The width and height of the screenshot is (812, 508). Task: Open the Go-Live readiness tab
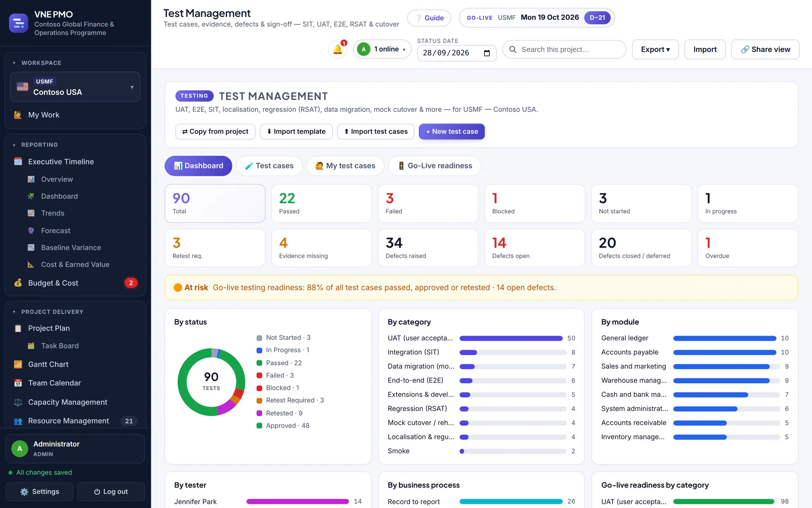435,166
